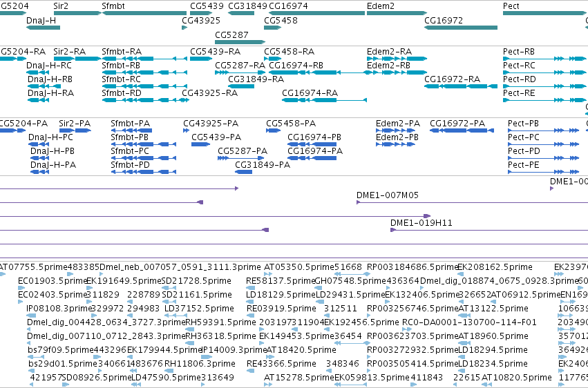
Task: Open the Sir2-RA transcript label
Action: [69, 51]
